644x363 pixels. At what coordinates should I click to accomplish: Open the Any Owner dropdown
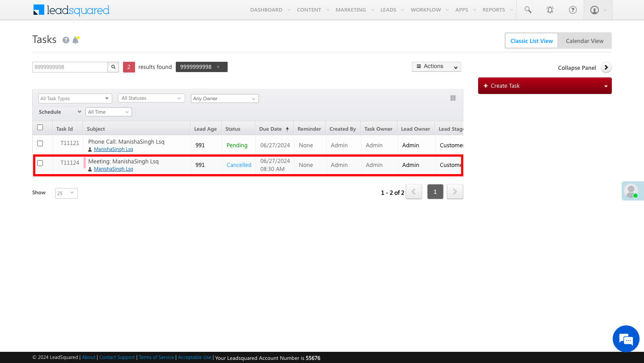tap(225, 98)
